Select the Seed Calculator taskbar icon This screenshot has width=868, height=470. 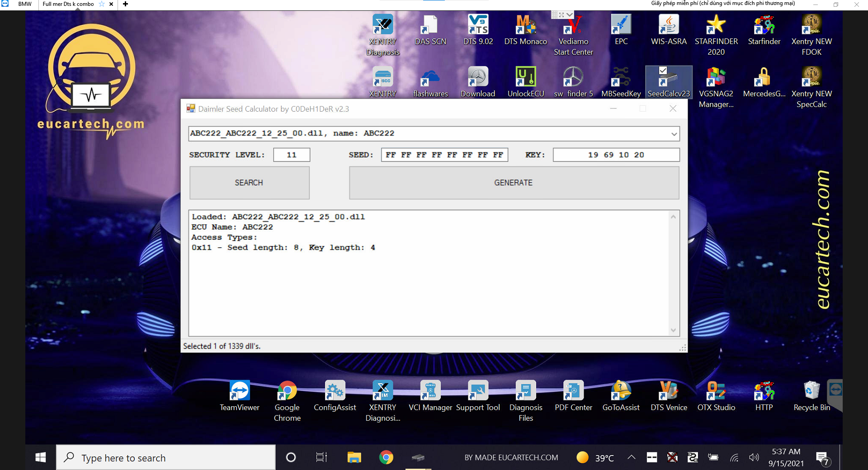coord(418,457)
